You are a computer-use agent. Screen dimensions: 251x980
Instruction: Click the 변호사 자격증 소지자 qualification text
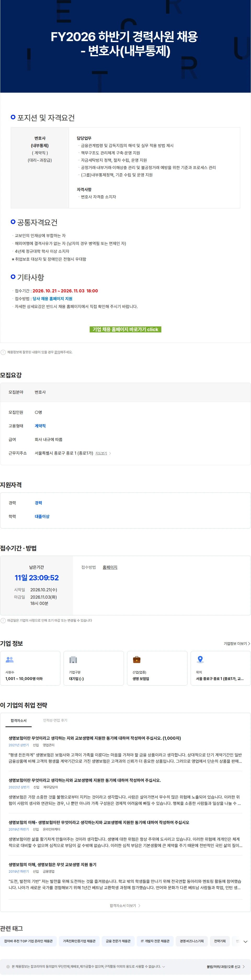point(98,197)
